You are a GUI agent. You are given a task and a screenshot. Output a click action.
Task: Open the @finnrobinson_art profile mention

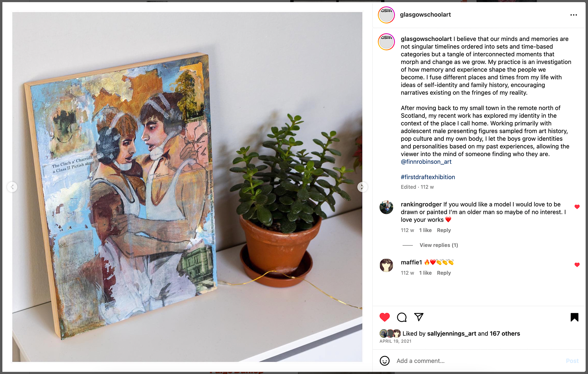click(x=426, y=162)
